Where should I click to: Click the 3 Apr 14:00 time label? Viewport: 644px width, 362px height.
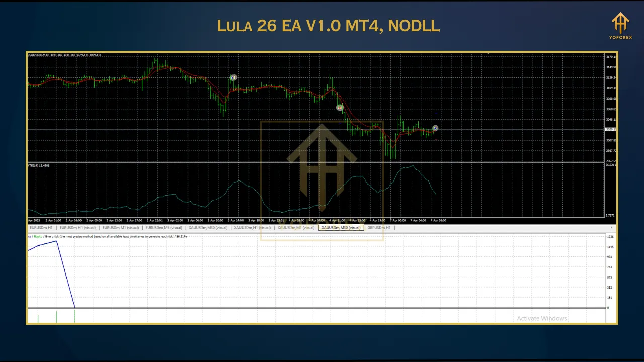235,220
